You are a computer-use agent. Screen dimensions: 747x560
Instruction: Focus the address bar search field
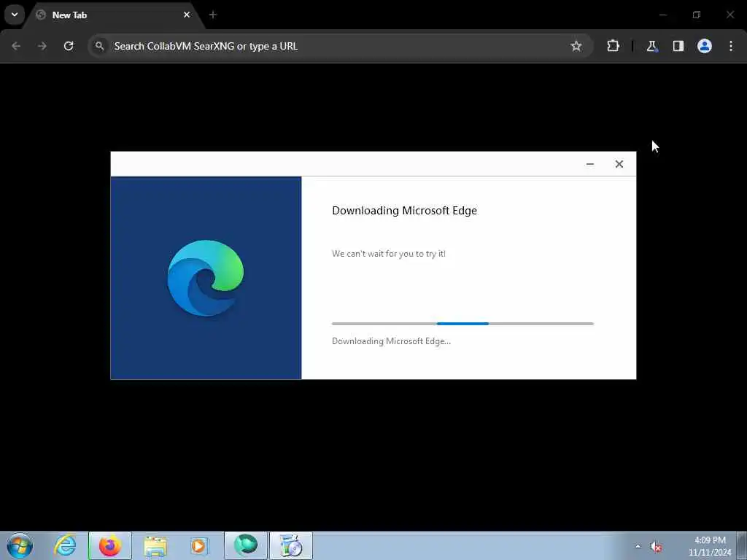341,46
